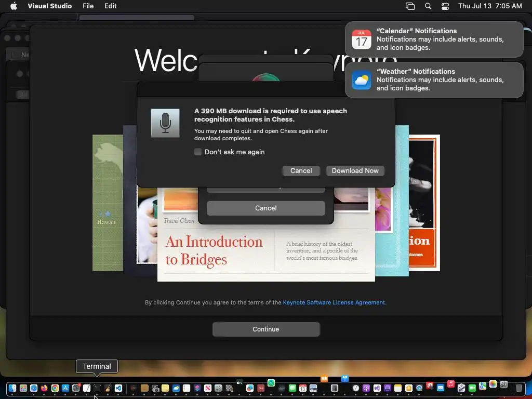Open the Calendar Dock icon
532x399 pixels.
(x=303, y=388)
